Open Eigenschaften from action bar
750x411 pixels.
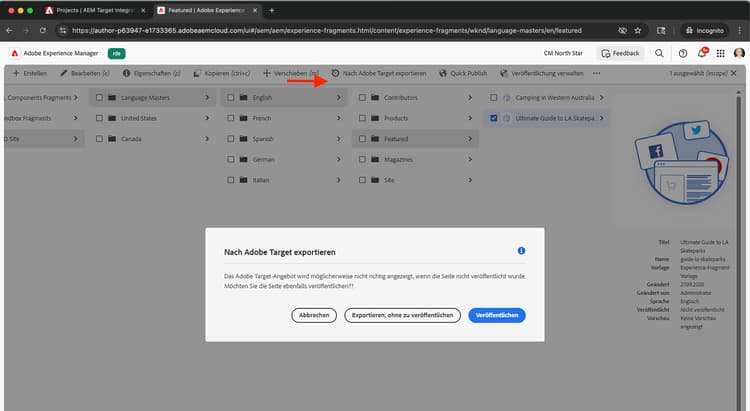152,73
